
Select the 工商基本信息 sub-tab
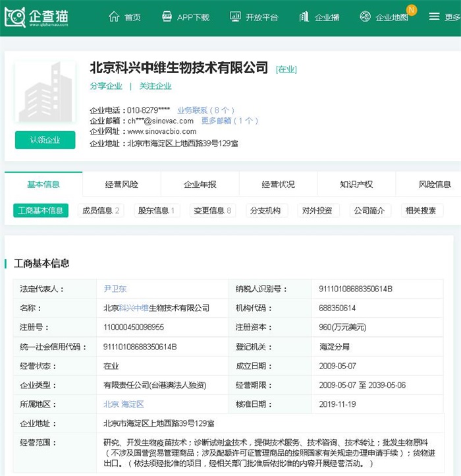41,210
